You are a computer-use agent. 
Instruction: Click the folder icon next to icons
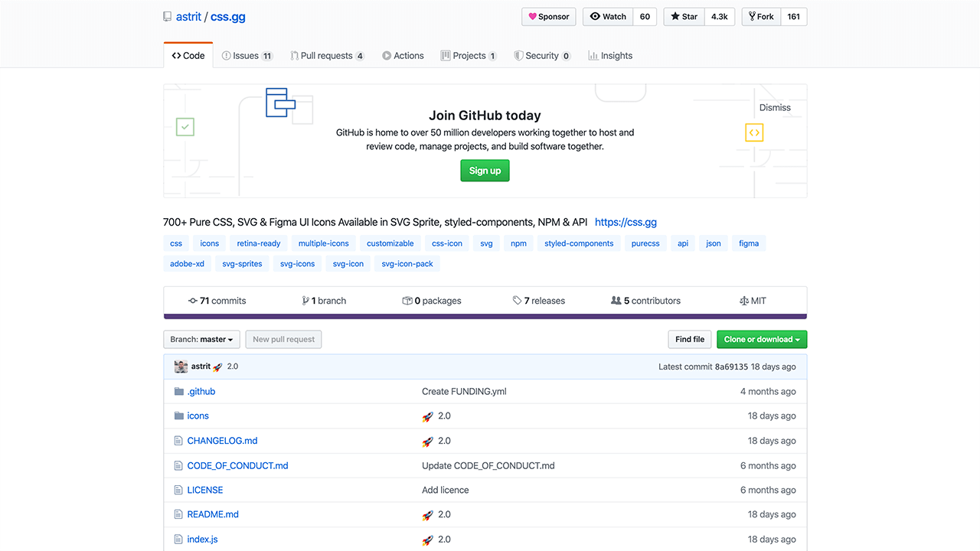pos(179,416)
